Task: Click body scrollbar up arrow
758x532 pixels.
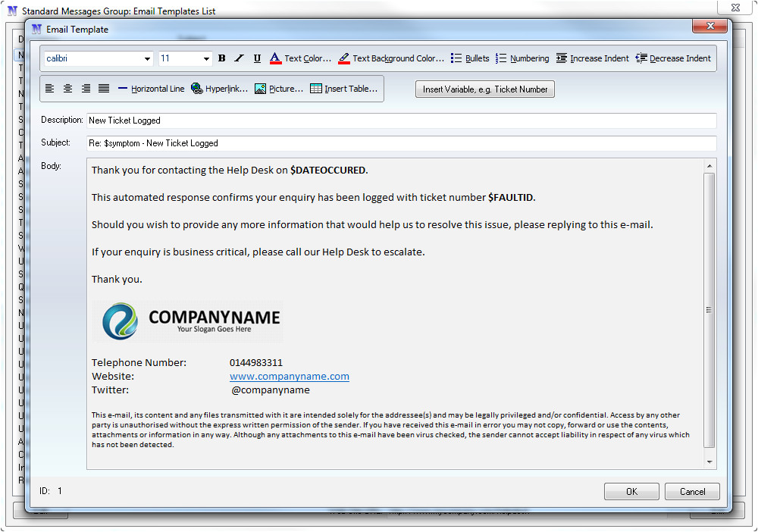Action: (x=709, y=166)
